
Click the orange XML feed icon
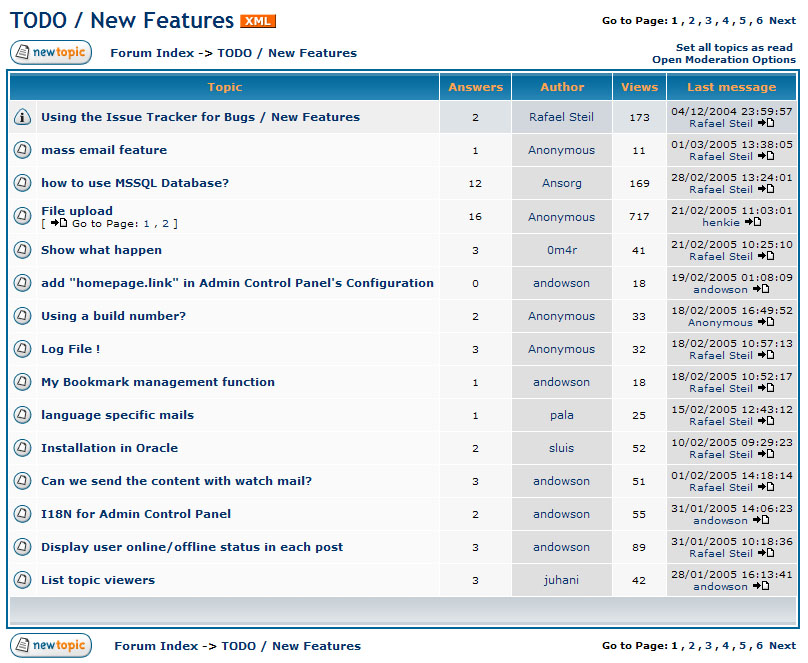258,21
